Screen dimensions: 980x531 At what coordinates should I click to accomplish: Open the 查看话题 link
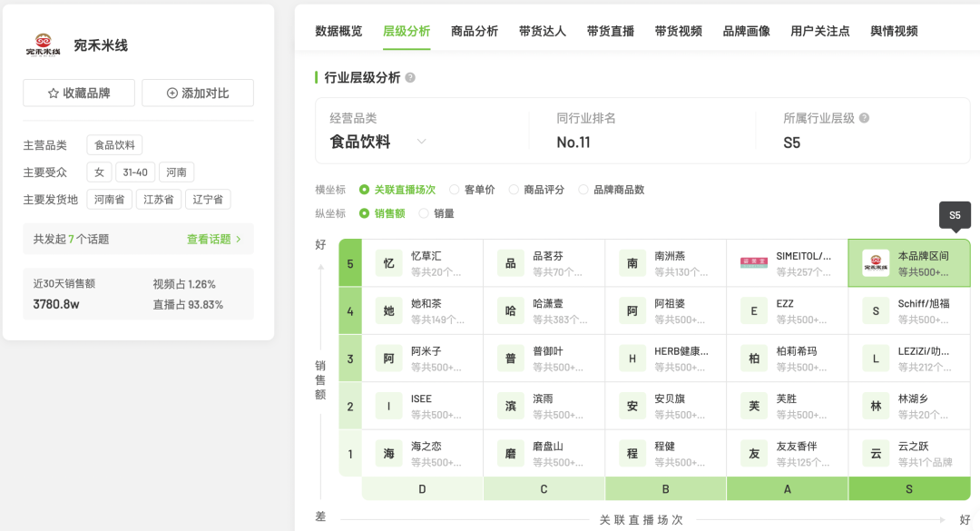(x=214, y=239)
